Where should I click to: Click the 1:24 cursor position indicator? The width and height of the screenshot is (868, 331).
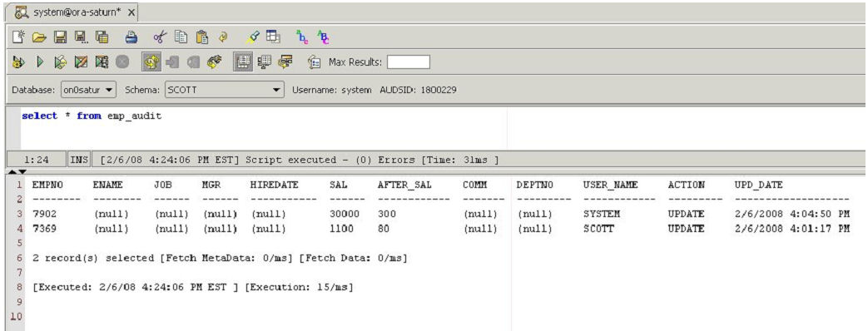pos(36,161)
